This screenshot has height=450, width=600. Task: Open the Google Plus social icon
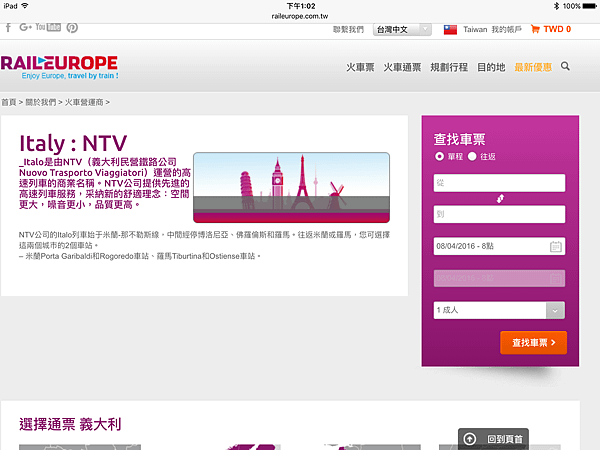[26, 27]
